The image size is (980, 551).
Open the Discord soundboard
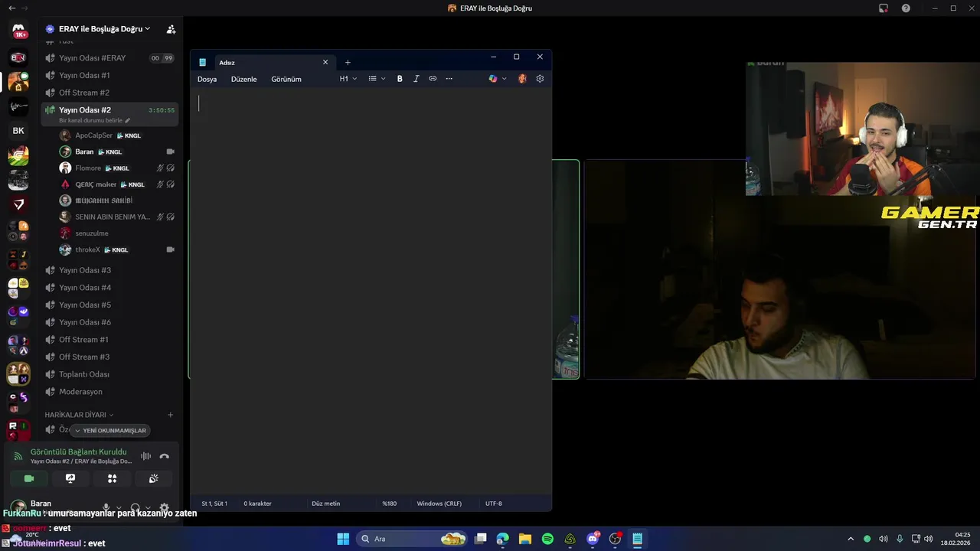pyautogui.click(x=153, y=478)
